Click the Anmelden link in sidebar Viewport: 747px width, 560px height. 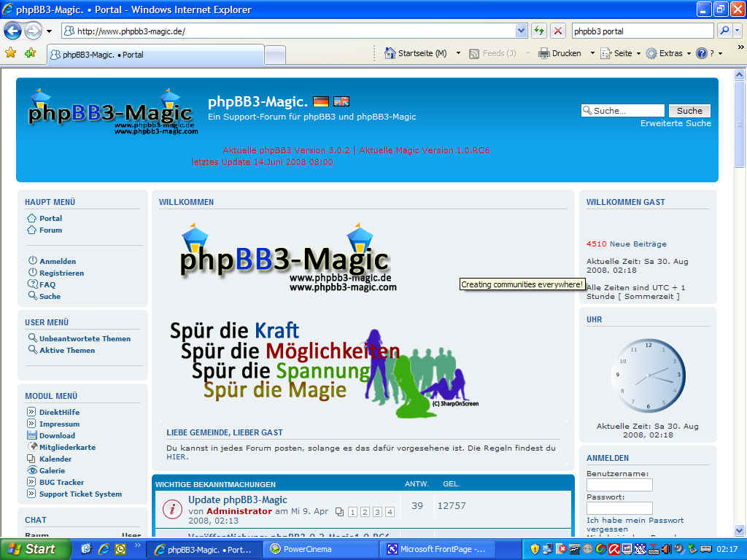click(x=58, y=262)
